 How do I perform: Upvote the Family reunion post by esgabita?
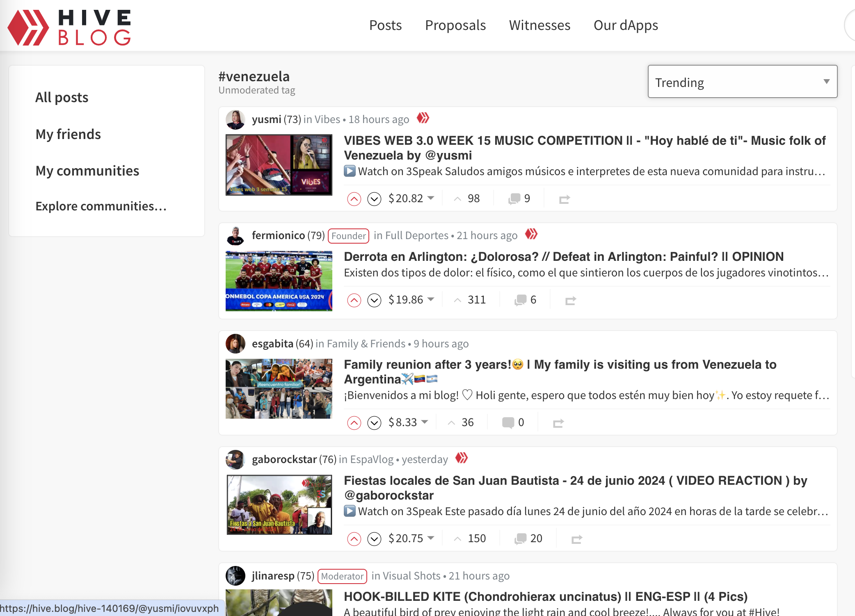(354, 423)
